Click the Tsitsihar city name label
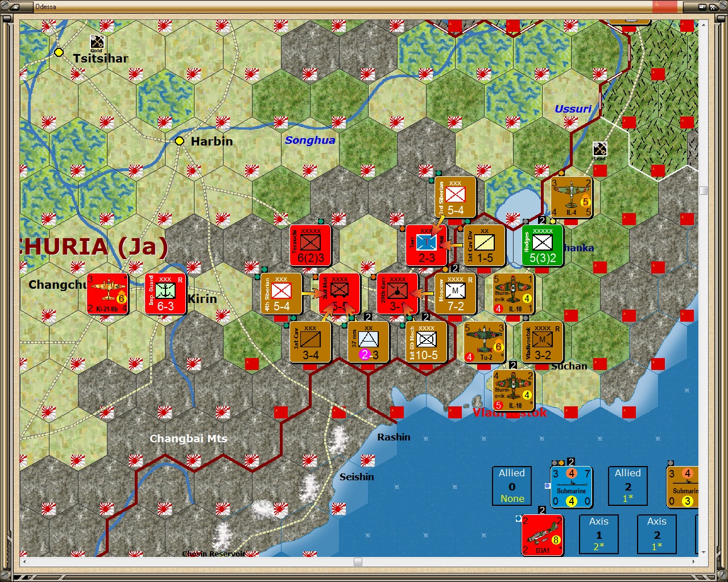Screen dimensions: 728x582 (x=101, y=59)
